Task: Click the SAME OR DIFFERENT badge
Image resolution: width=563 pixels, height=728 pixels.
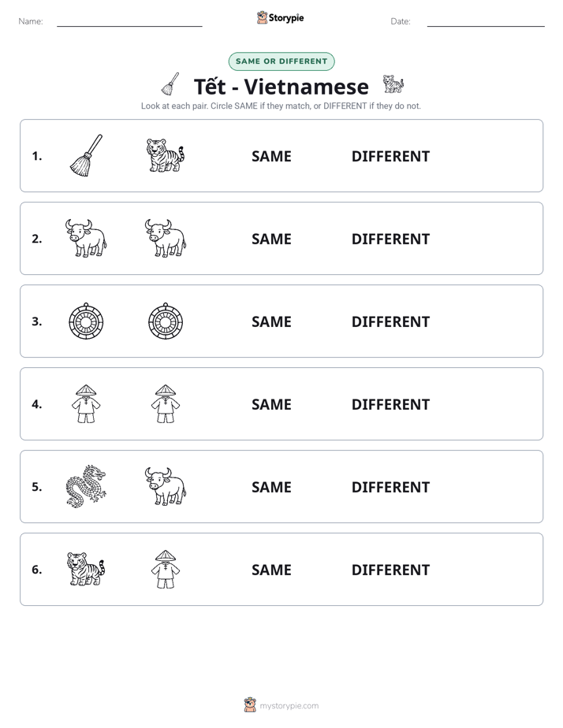Action: click(281, 61)
